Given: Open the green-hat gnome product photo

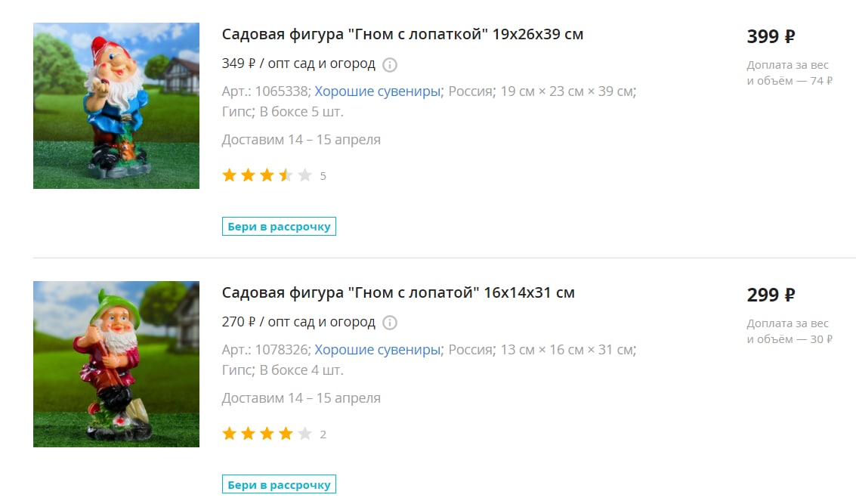Looking at the screenshot, I should [116, 364].
